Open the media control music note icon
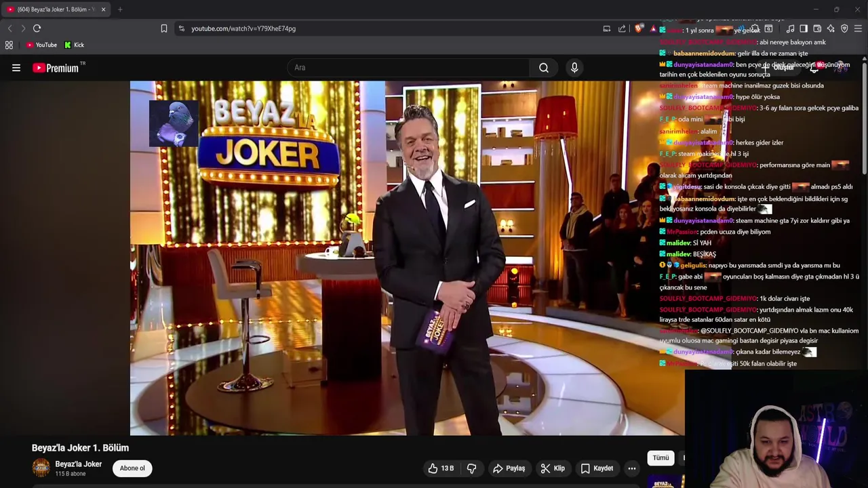This screenshot has height=488, width=868. [x=790, y=28]
